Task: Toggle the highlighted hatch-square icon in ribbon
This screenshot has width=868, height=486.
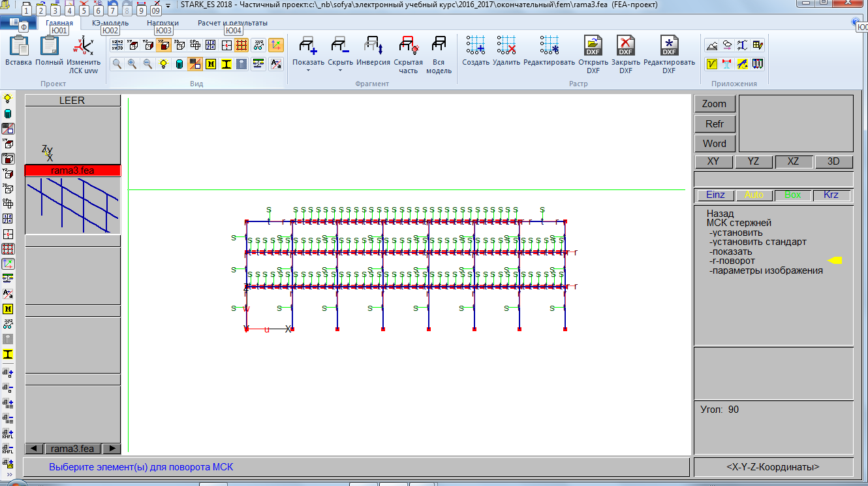Action: click(195, 64)
